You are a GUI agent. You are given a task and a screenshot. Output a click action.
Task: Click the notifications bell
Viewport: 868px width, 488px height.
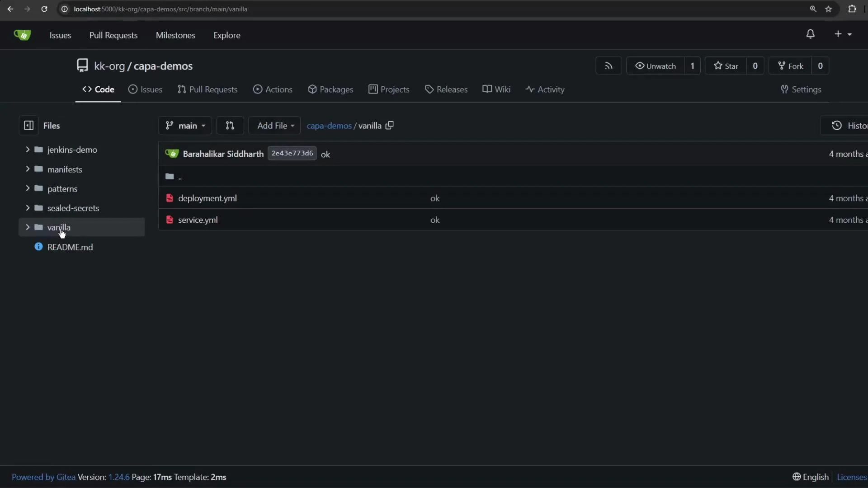click(x=810, y=34)
